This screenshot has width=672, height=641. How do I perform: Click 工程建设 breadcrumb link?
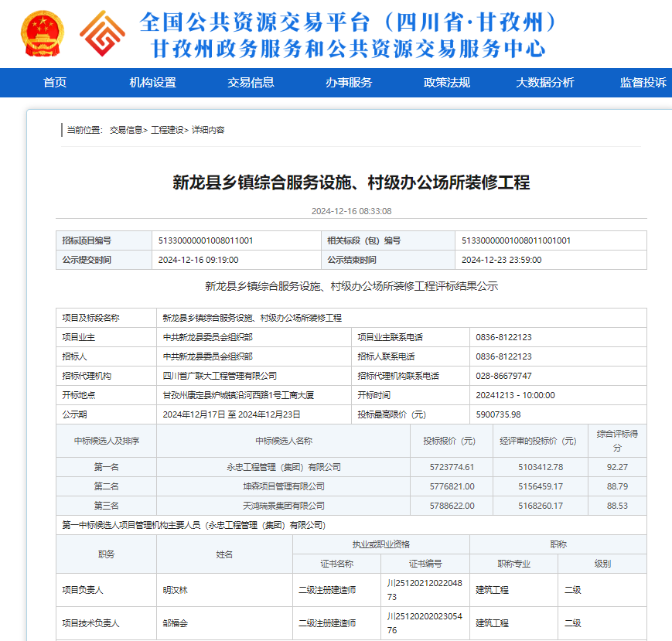(x=168, y=130)
